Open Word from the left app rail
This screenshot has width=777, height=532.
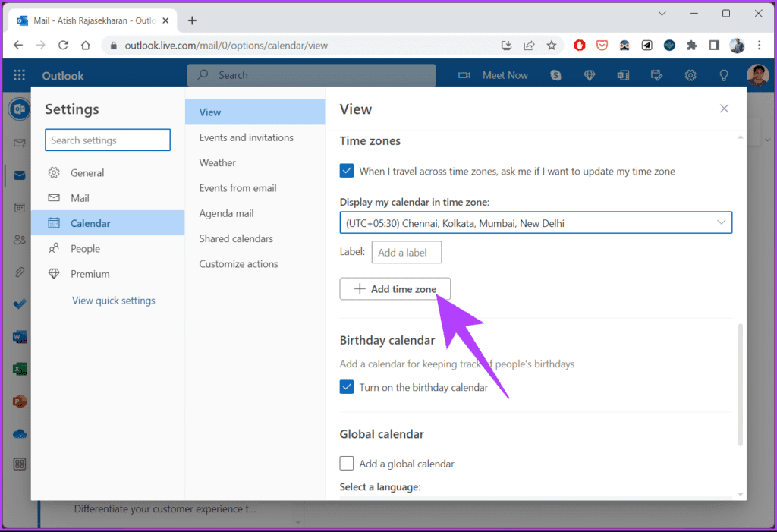click(x=19, y=337)
